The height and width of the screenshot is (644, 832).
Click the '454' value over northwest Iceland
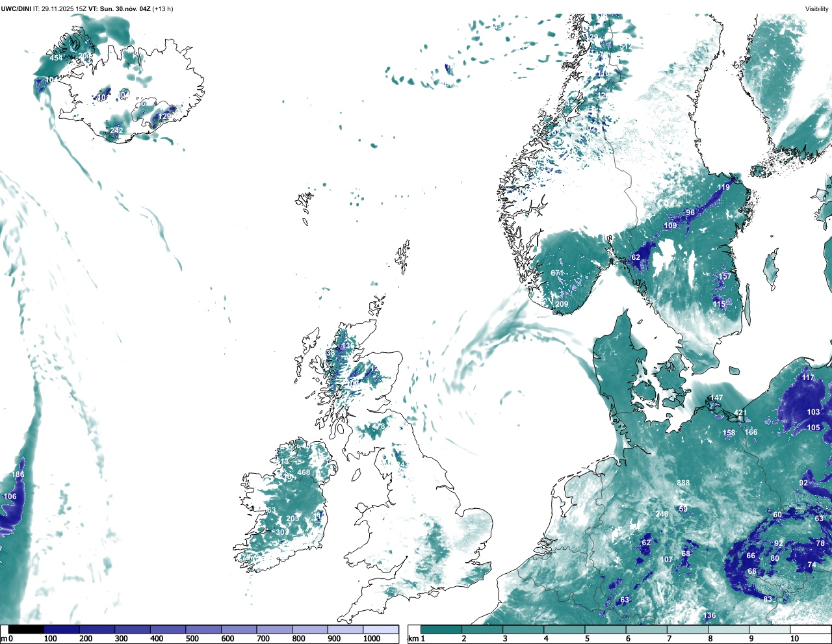pyautogui.click(x=57, y=58)
